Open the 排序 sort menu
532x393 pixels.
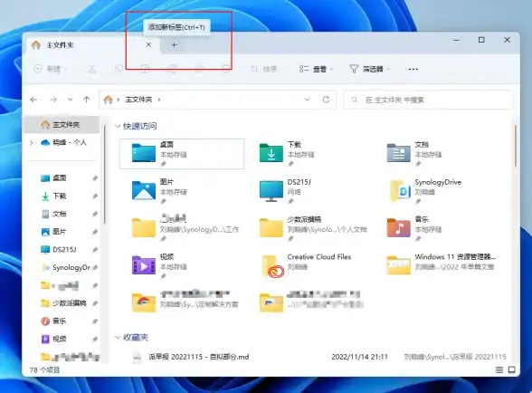(x=264, y=69)
